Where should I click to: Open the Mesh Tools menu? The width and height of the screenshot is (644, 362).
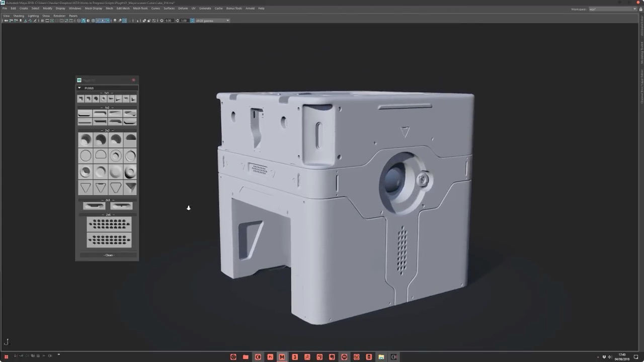(140, 8)
